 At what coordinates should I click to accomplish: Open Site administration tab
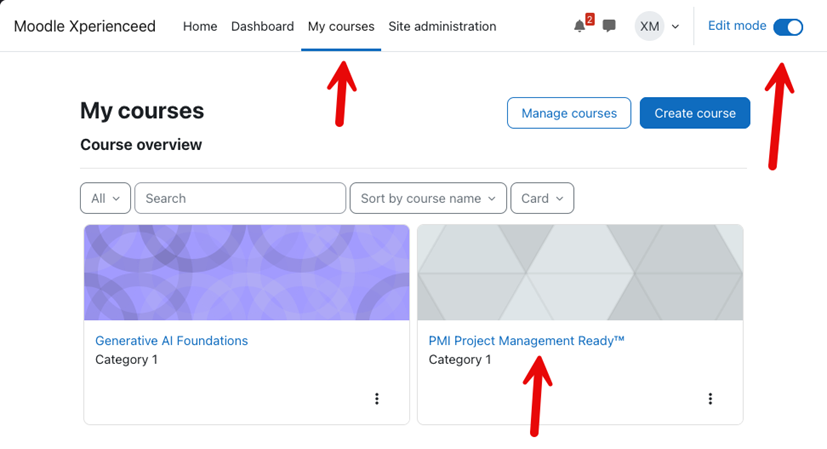442,26
